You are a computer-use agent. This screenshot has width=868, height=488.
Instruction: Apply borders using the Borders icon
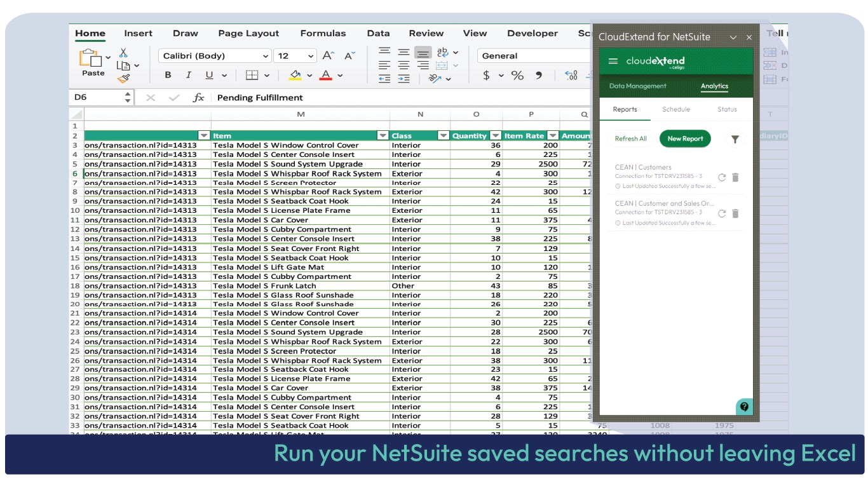(x=252, y=75)
